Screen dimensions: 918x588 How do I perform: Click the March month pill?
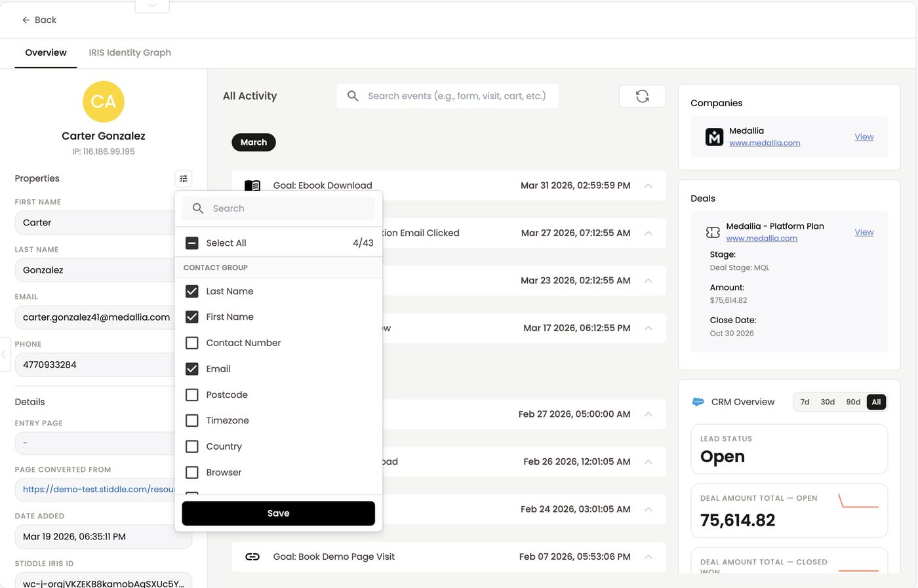(254, 142)
